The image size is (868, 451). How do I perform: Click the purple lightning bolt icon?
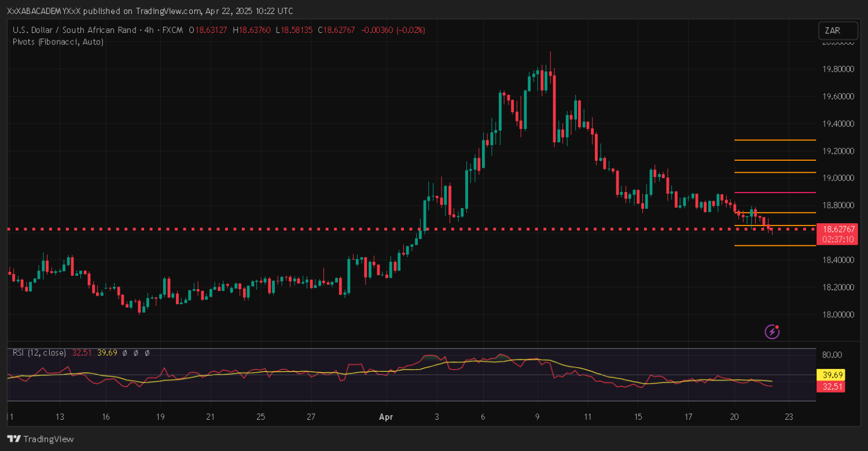pos(772,331)
